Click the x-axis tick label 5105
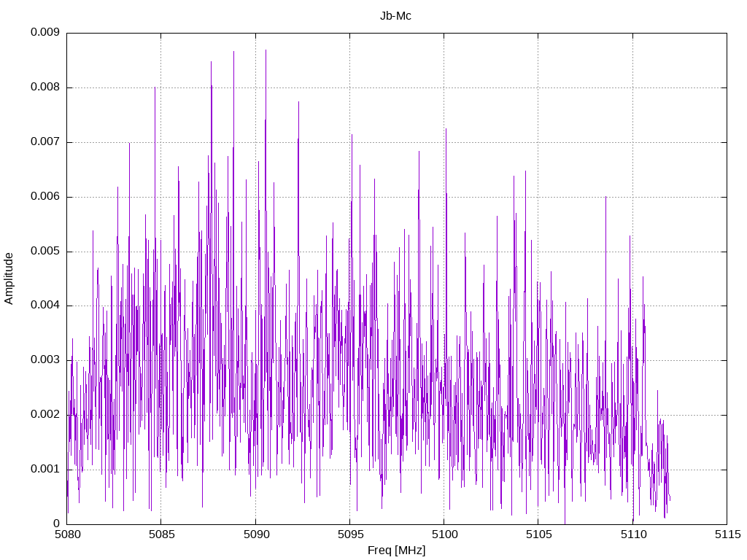 point(539,534)
